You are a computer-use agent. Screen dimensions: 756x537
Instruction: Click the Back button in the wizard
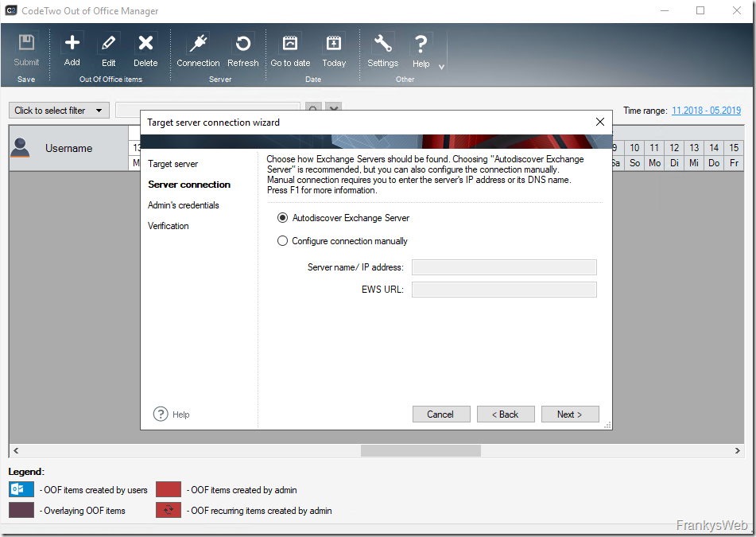point(506,414)
